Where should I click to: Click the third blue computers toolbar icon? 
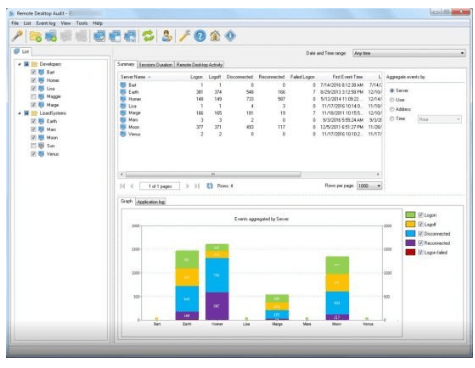coord(130,36)
